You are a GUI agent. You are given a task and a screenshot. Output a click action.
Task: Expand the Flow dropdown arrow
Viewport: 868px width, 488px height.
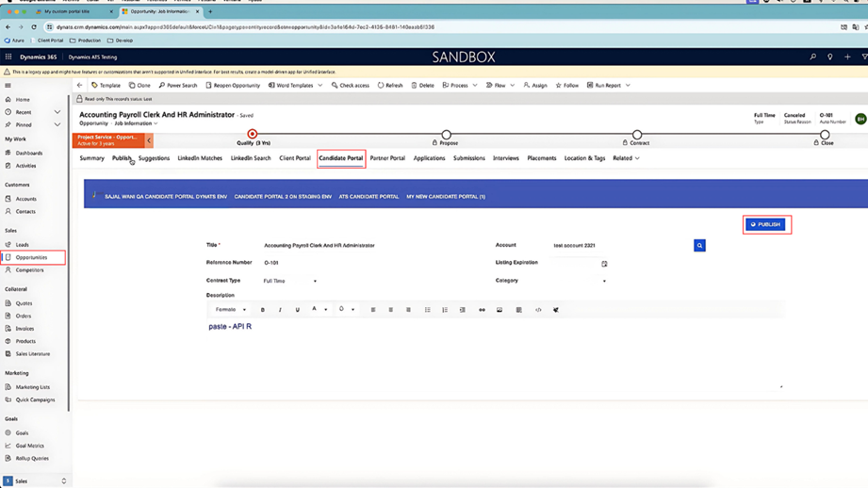coord(512,85)
